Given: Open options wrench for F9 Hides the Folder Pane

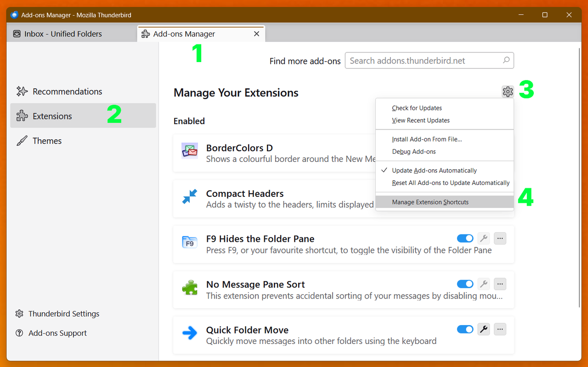Looking at the screenshot, I should 483,238.
